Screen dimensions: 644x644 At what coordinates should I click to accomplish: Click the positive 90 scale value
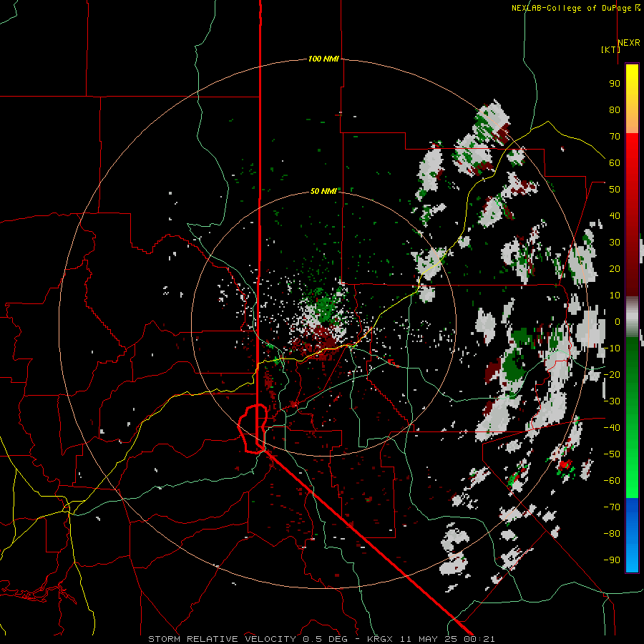click(615, 84)
